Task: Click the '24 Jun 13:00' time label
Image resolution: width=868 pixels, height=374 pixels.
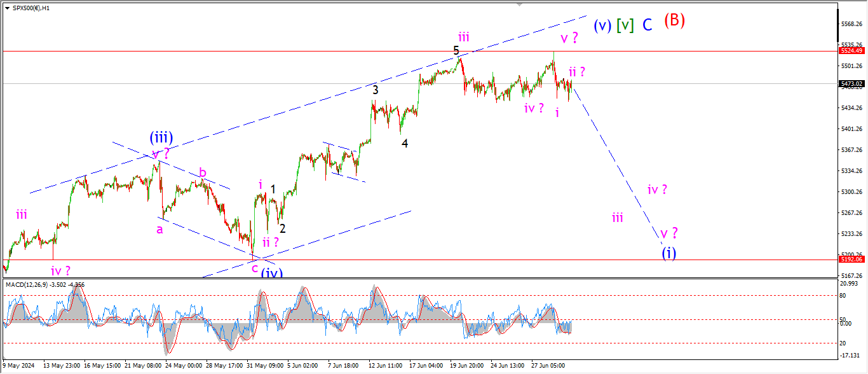Action: 507,366
